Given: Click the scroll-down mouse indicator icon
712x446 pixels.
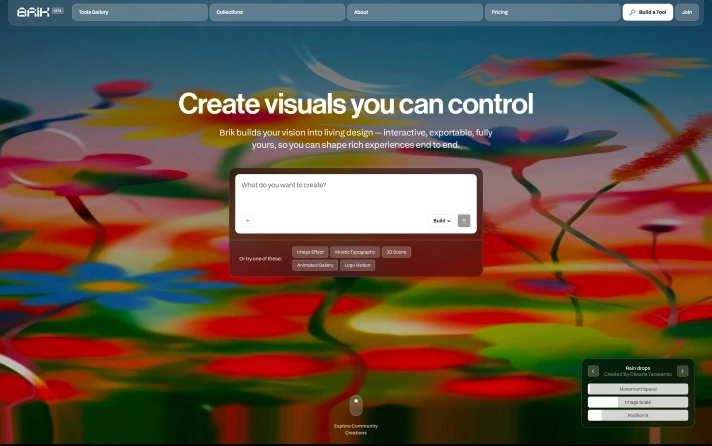Looking at the screenshot, I should coord(356,406).
